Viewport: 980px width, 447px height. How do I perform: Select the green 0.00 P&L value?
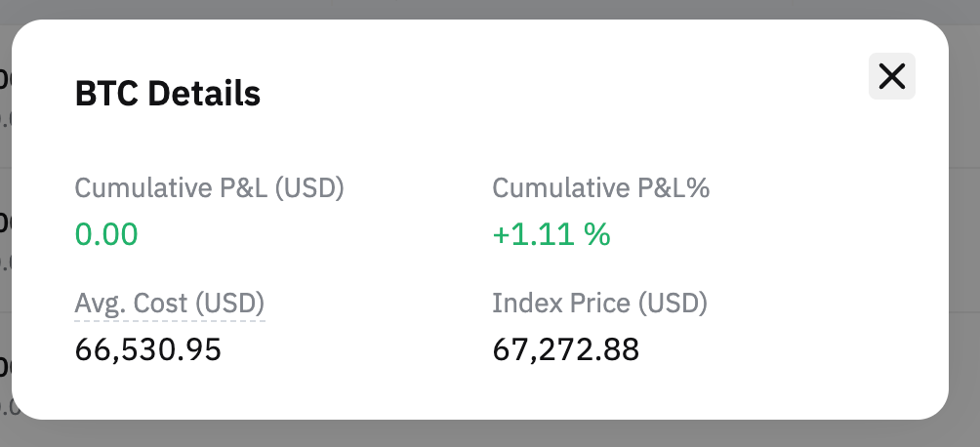click(106, 234)
